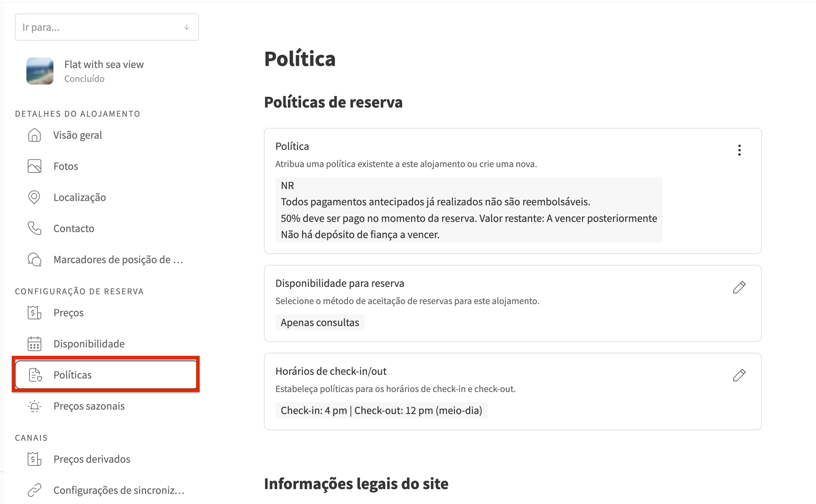The height and width of the screenshot is (504, 816).
Task: Click the picture icon for Fotos
Action: [x=34, y=166]
